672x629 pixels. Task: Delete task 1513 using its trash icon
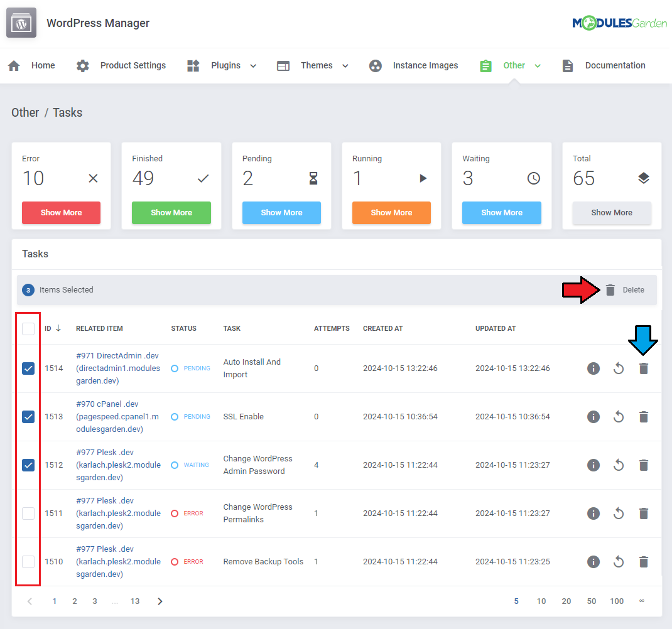[644, 416]
